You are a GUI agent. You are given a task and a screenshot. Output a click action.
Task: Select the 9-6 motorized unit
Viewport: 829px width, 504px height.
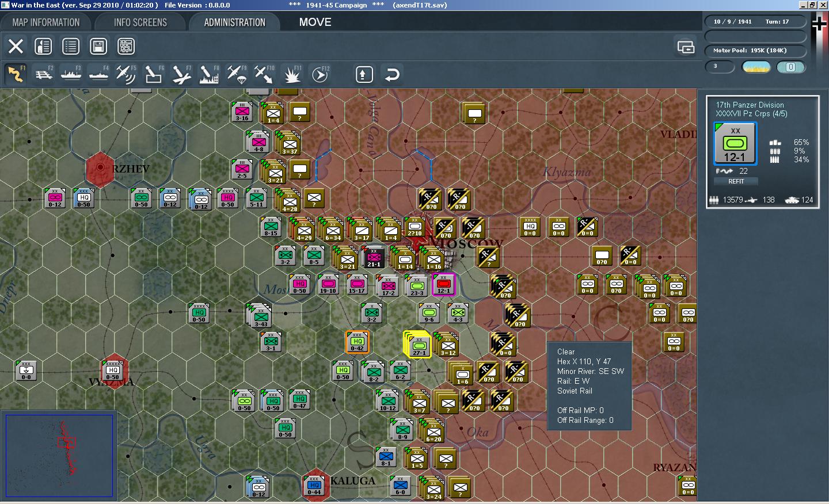[429, 313]
